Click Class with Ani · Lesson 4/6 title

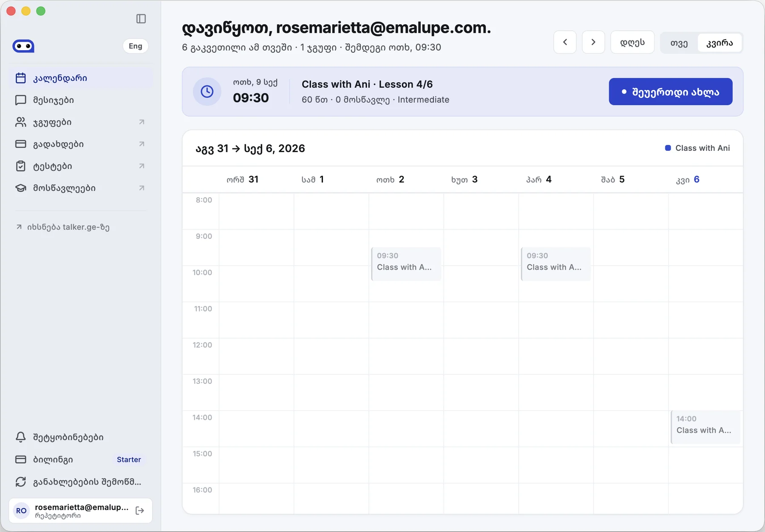367,84
